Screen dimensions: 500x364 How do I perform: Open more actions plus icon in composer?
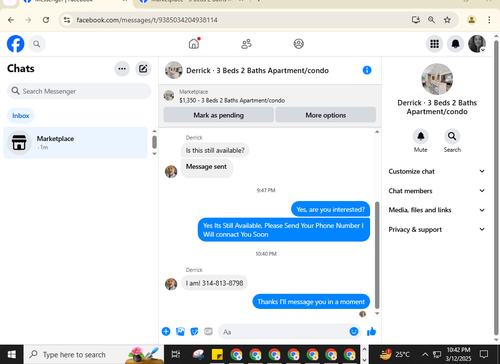tap(166, 331)
